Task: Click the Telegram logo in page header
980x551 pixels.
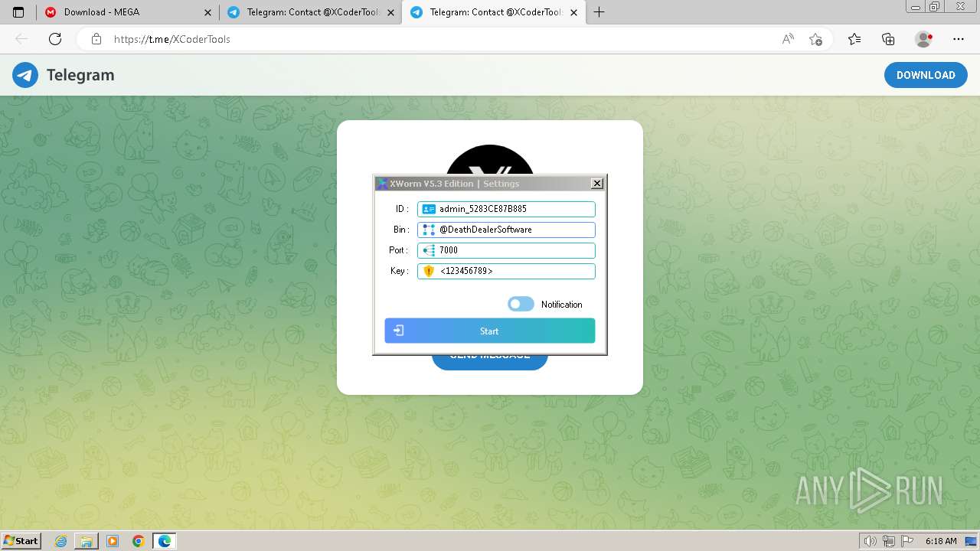Action: click(x=25, y=75)
